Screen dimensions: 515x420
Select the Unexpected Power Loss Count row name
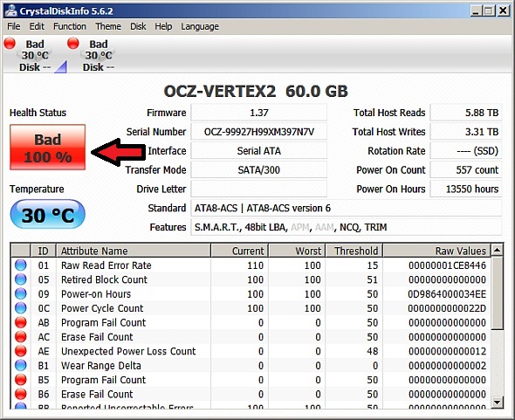pyautogui.click(x=128, y=351)
